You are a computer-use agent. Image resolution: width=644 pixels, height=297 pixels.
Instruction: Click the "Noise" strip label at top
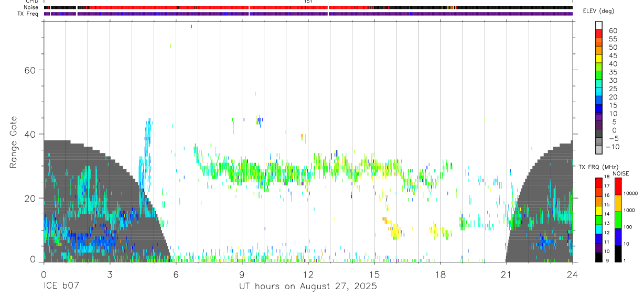30,7
